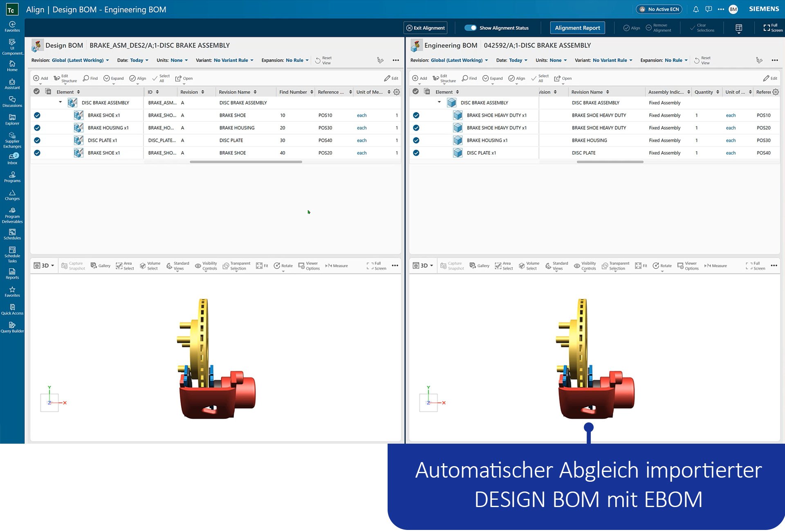Click the Rotate tool in left 3D viewer
This screenshot has height=532, width=785.
(283, 265)
